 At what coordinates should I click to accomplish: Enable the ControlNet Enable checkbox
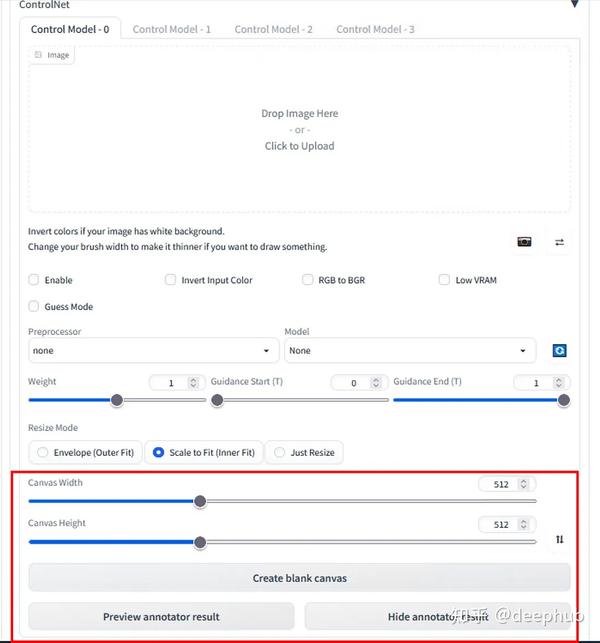[x=34, y=280]
